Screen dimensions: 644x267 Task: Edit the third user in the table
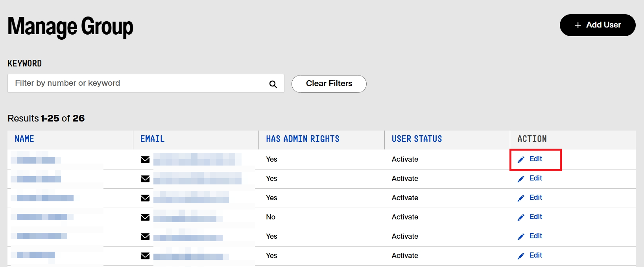point(530,198)
